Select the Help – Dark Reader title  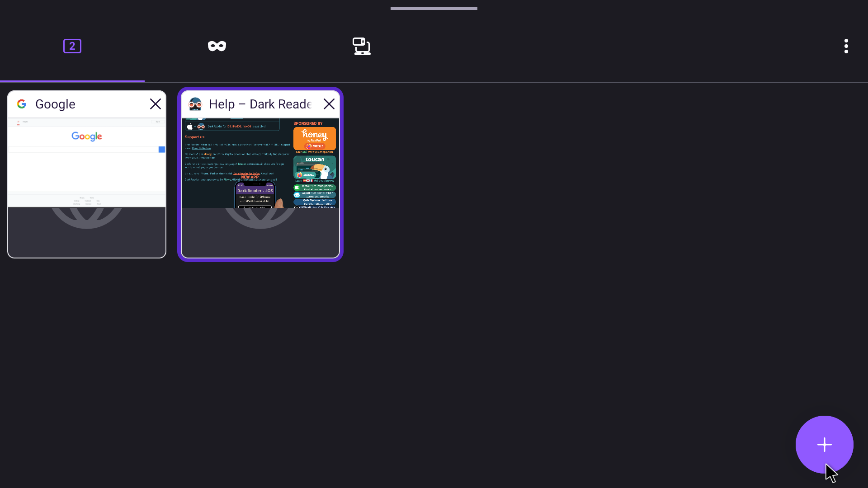click(260, 104)
